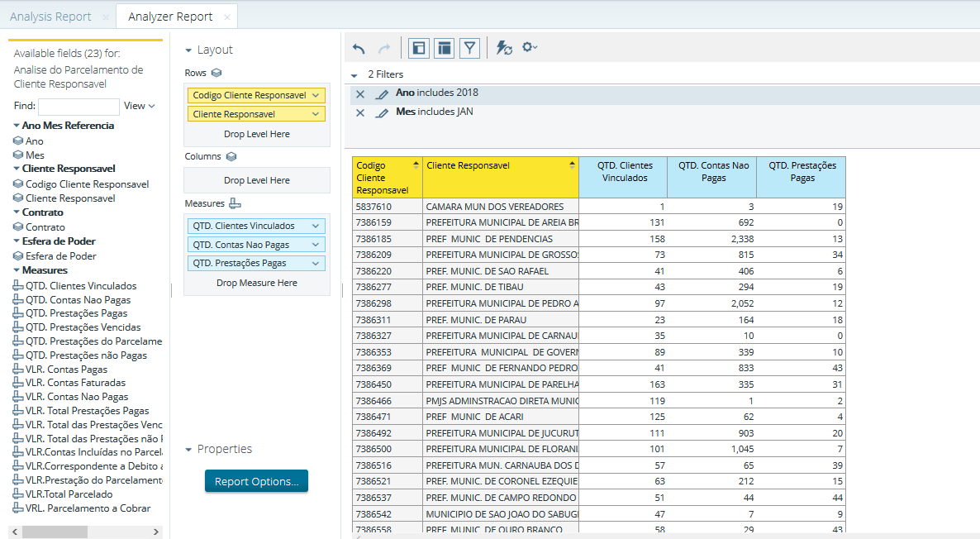980x539 pixels.
Task: Toggle the filter panel funnel button
Action: click(x=470, y=49)
